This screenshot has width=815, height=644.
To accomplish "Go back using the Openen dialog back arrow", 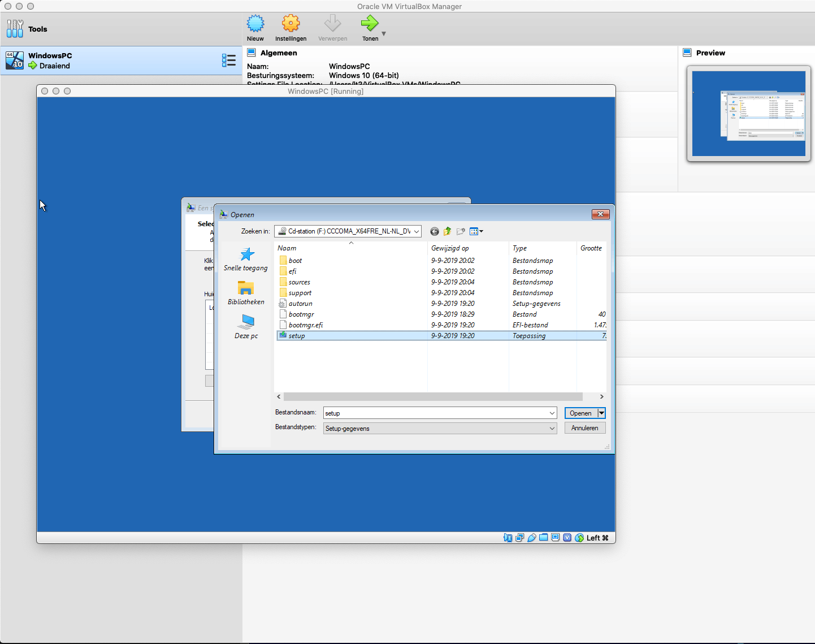I will (434, 231).
